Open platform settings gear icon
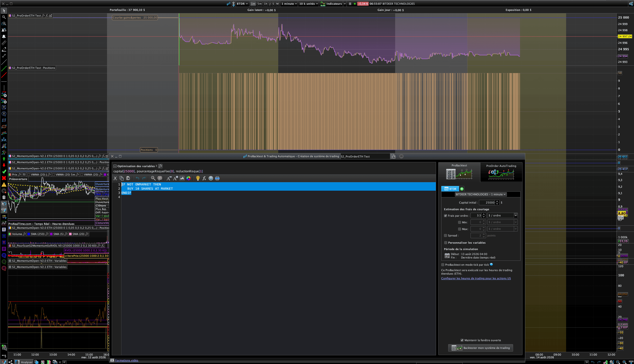The width and height of the screenshot is (634, 364). [631, 4]
